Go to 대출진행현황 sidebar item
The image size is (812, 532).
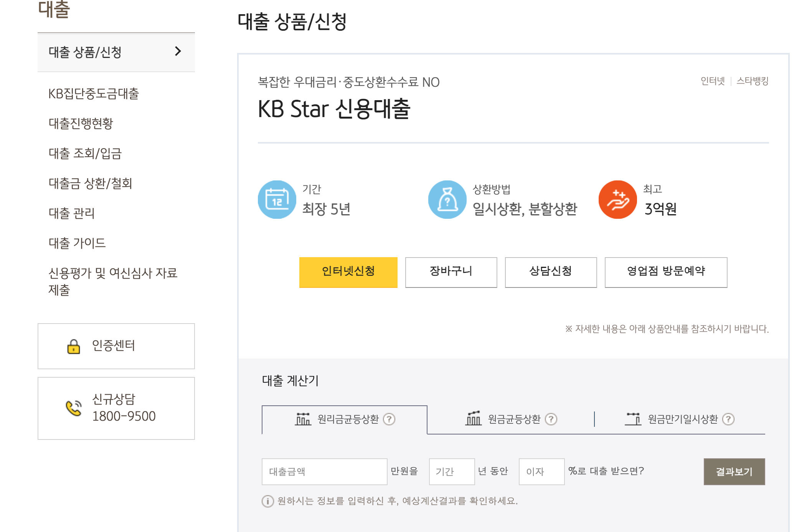coord(81,124)
